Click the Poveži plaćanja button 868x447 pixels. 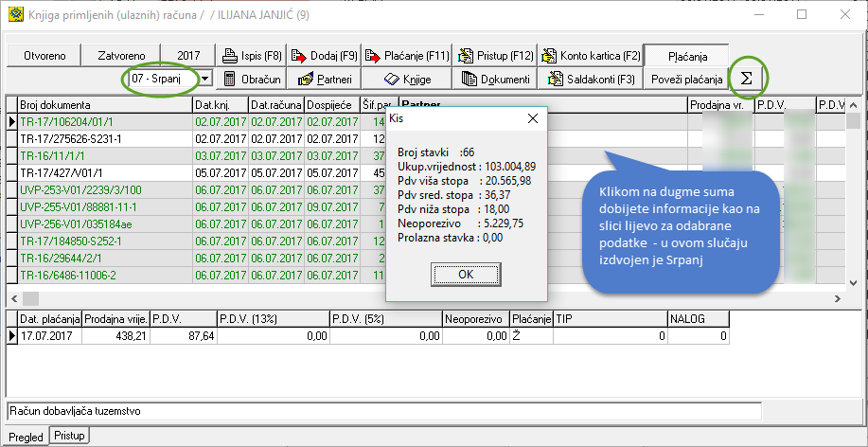click(x=686, y=80)
